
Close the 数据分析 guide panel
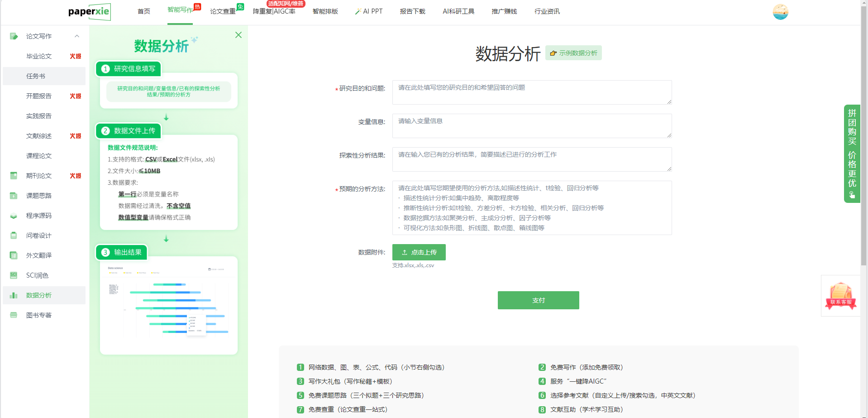click(238, 35)
